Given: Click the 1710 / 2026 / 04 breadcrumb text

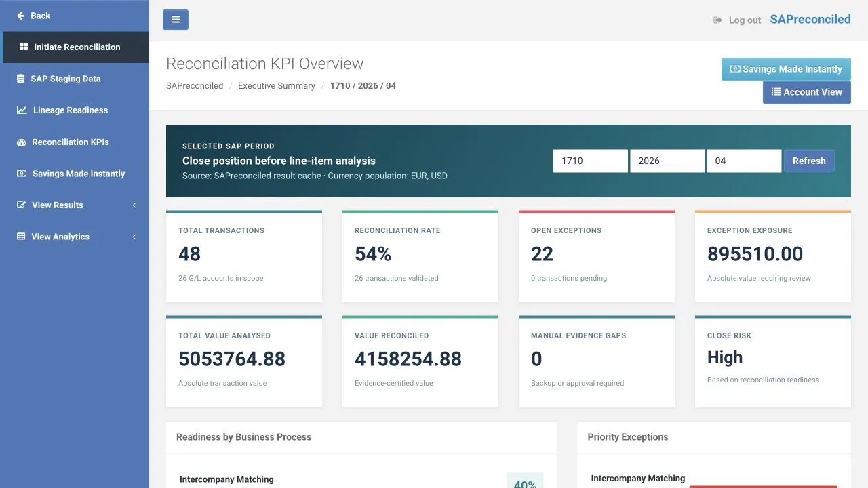Looking at the screenshot, I should tap(363, 86).
